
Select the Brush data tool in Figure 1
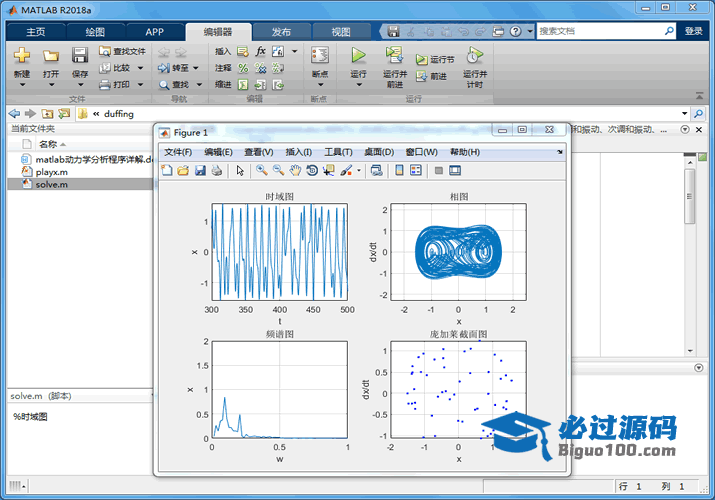(346, 170)
